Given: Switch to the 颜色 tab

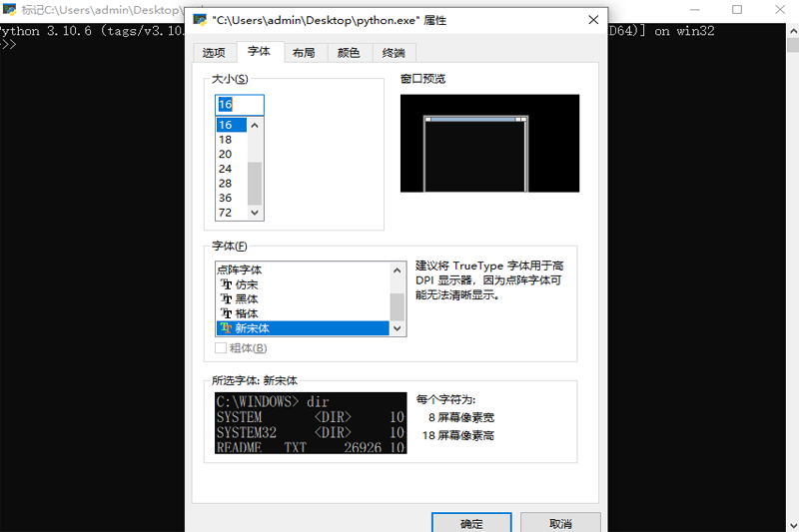Looking at the screenshot, I should coord(349,53).
